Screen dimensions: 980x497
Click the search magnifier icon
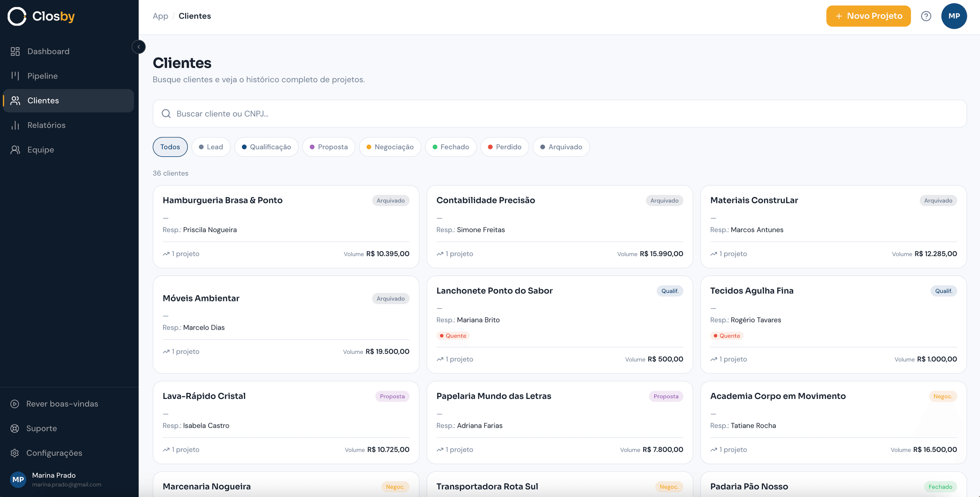click(166, 114)
